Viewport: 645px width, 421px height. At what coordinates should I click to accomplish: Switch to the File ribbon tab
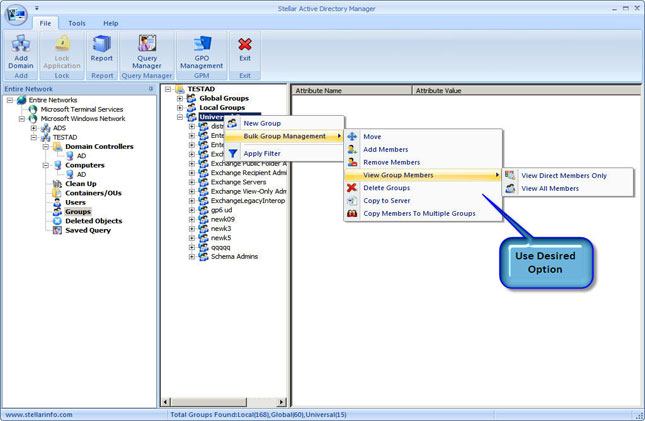(45, 23)
